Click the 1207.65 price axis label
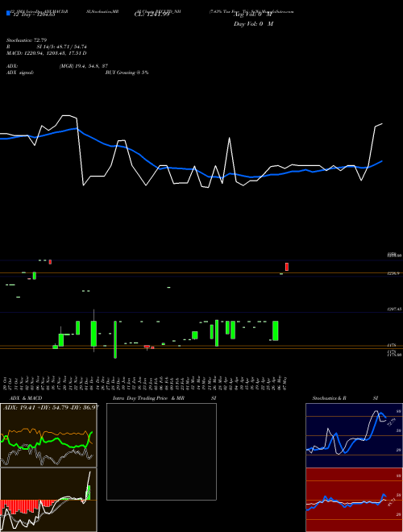Viewport: 403px width, 532px height. pos(394,310)
